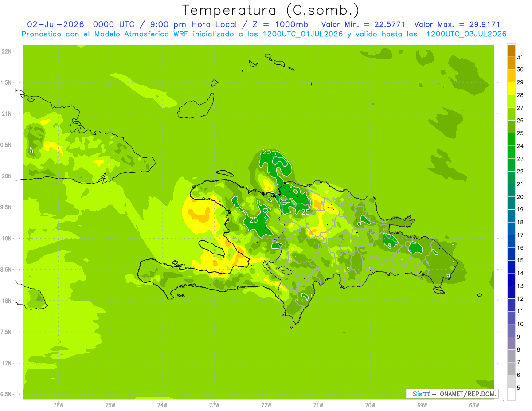Pick the gray legend color between 6 and 7

pos(511,369)
